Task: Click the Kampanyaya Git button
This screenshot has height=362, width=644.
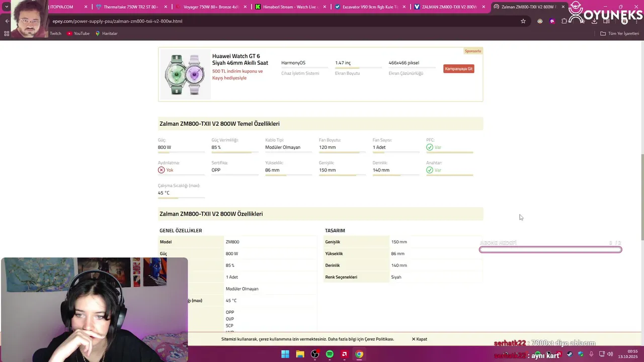Action: coord(458,68)
